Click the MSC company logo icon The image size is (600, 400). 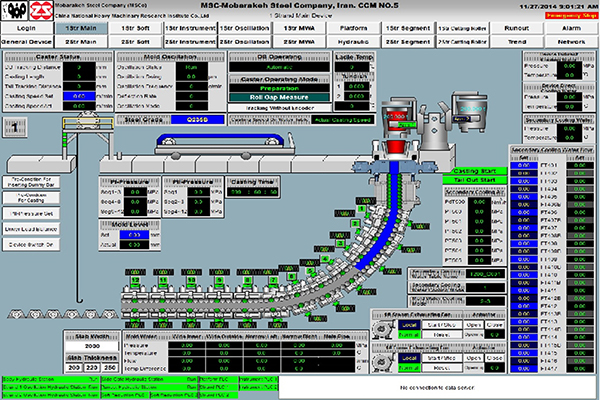pyautogui.click(x=15, y=10)
